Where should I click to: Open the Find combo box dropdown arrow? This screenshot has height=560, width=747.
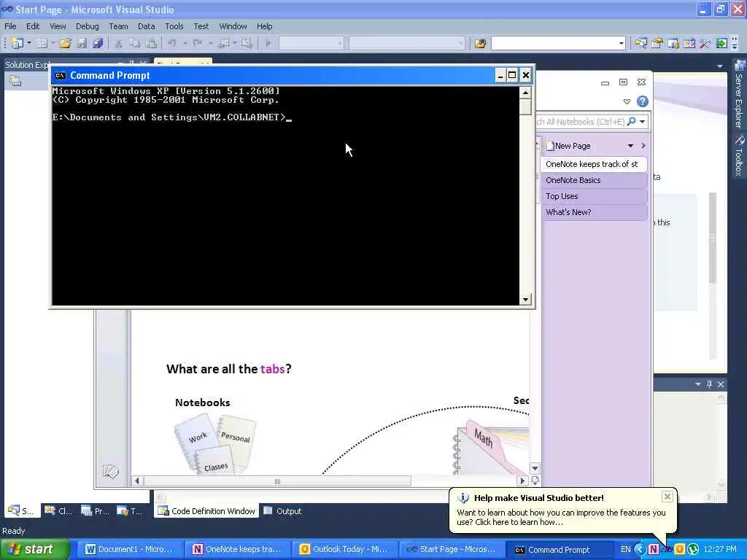coord(622,43)
